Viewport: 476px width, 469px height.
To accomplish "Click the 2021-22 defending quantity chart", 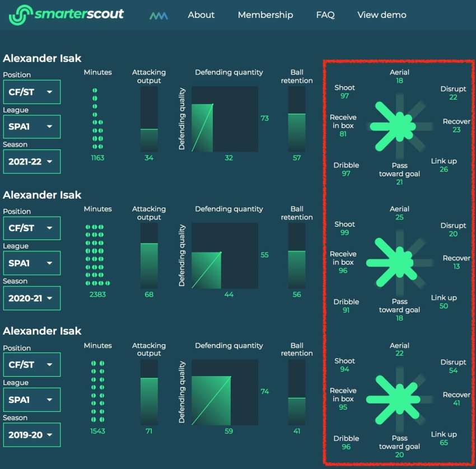I will [x=225, y=119].
